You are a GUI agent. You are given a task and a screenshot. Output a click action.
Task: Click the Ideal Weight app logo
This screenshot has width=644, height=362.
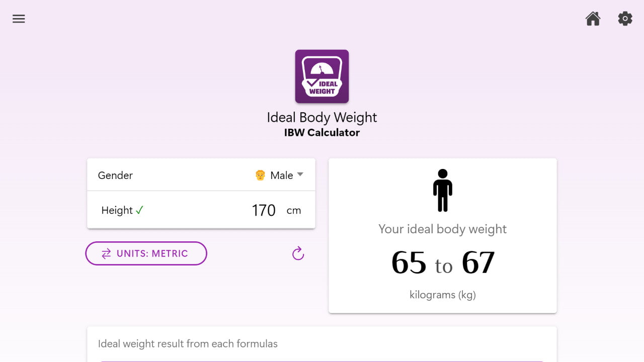tap(321, 76)
